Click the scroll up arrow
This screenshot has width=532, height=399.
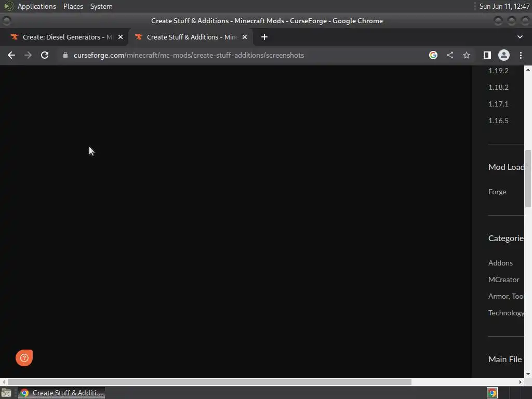(528, 70)
